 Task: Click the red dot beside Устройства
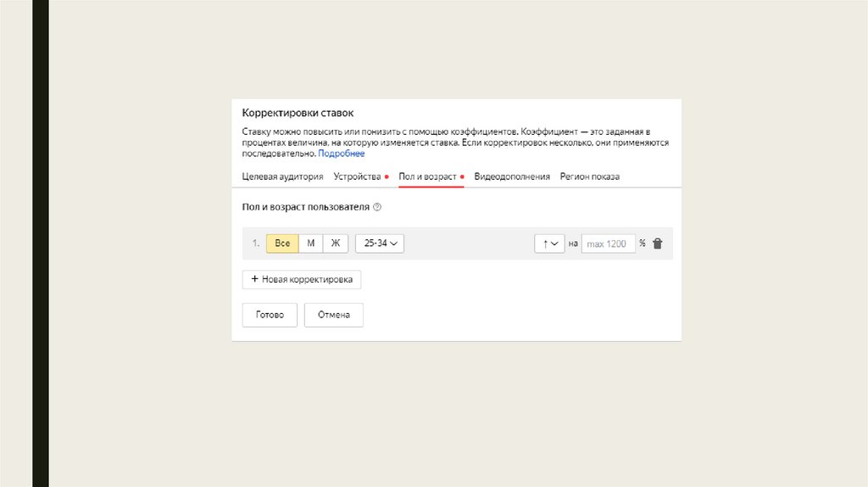(387, 177)
